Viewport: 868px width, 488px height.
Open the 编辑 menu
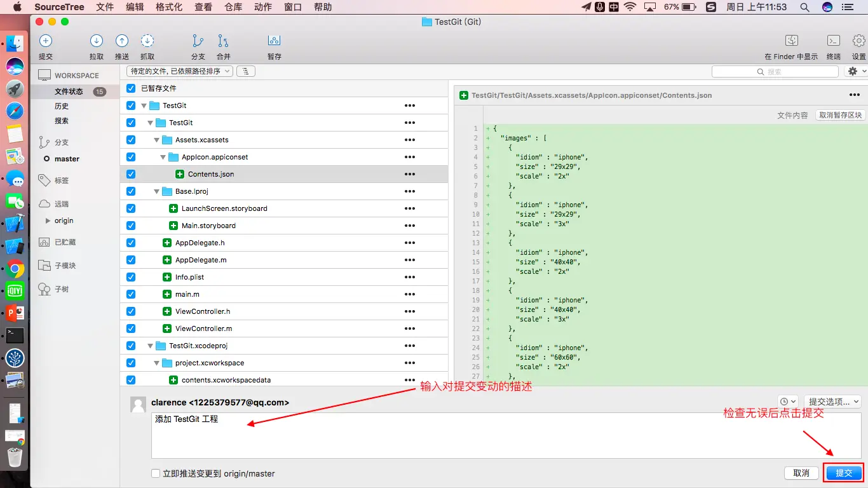click(x=135, y=7)
